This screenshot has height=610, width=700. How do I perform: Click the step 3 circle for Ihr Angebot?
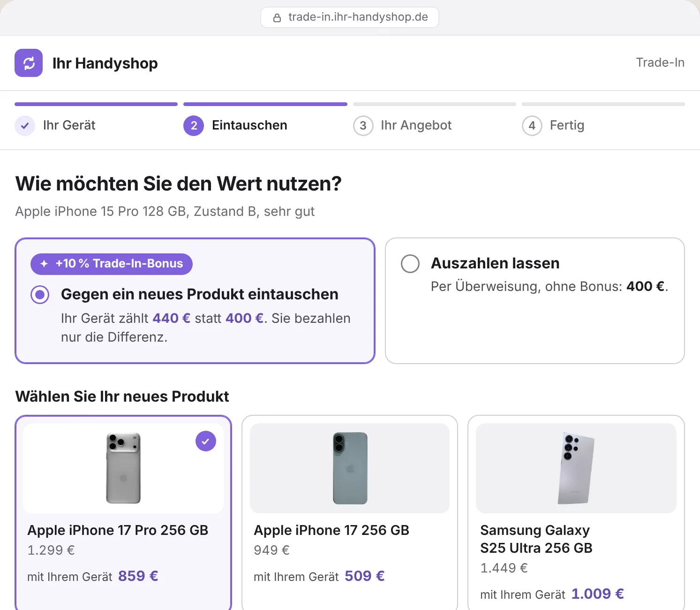363,126
